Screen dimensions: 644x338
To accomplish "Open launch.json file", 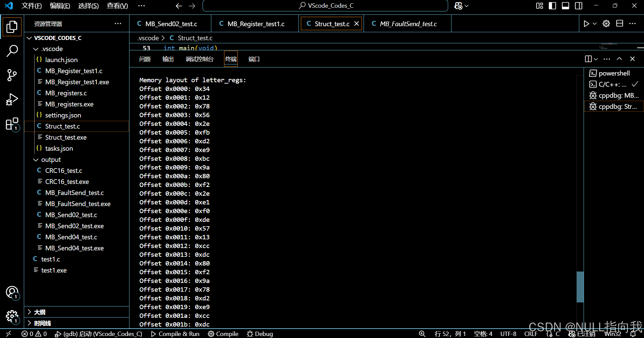I will pos(76,60).
